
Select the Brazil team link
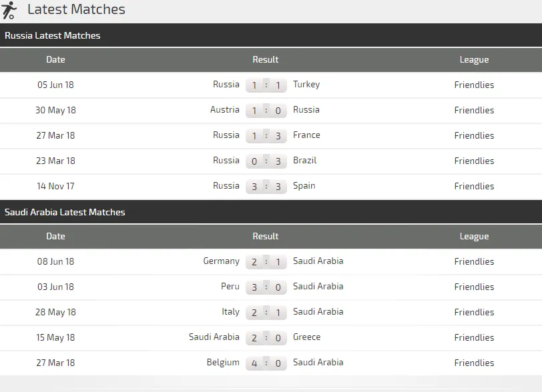305,161
